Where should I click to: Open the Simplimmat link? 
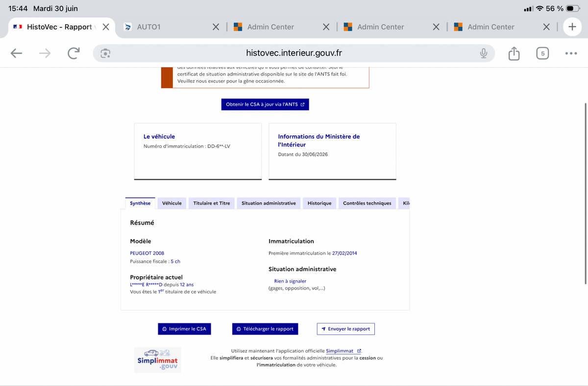(343, 351)
